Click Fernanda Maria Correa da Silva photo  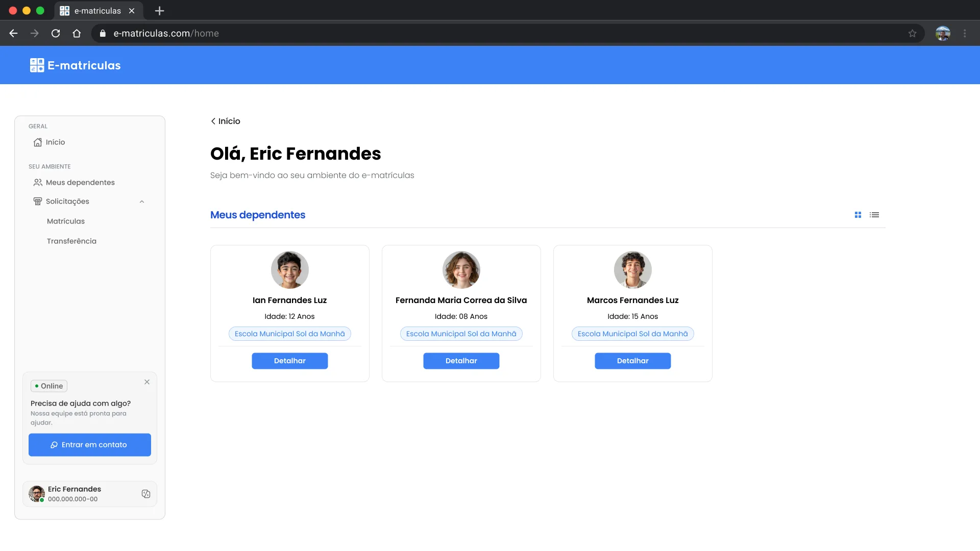pos(461,270)
